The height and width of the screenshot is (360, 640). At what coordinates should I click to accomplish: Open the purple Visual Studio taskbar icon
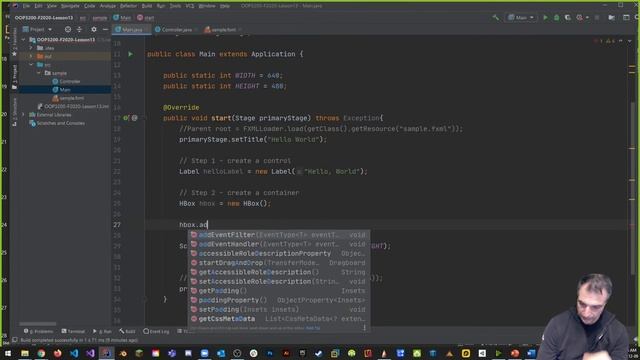(90, 353)
